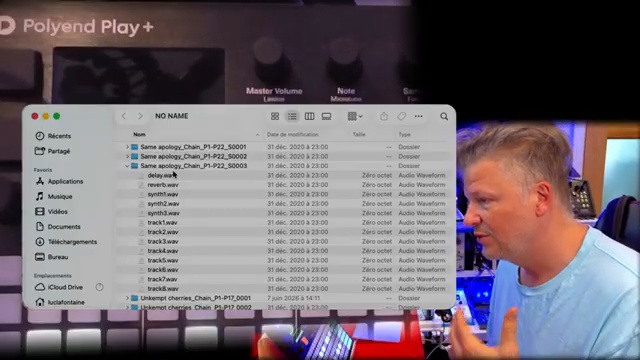This screenshot has width=640, height=360.
Task: Switch Finder to column view
Action: 309,116
